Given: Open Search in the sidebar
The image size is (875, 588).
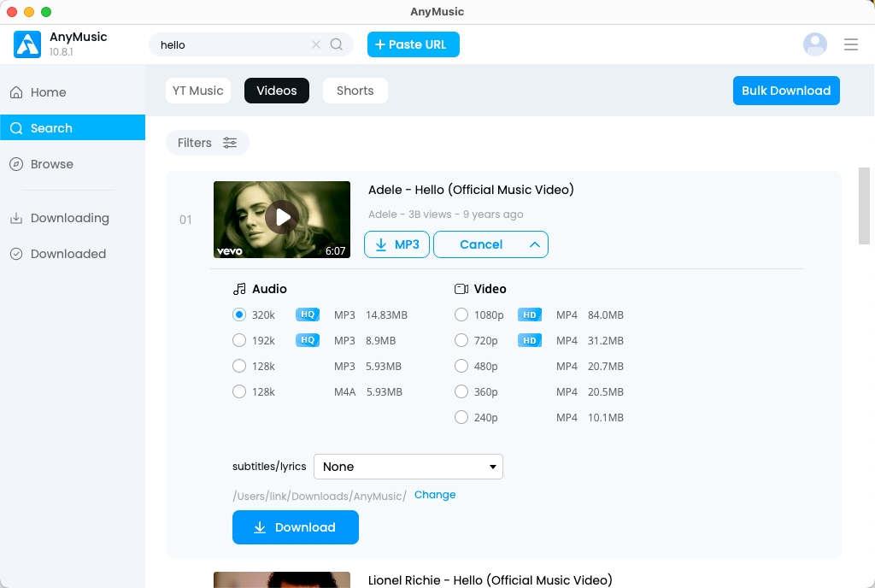Looking at the screenshot, I should (73, 127).
